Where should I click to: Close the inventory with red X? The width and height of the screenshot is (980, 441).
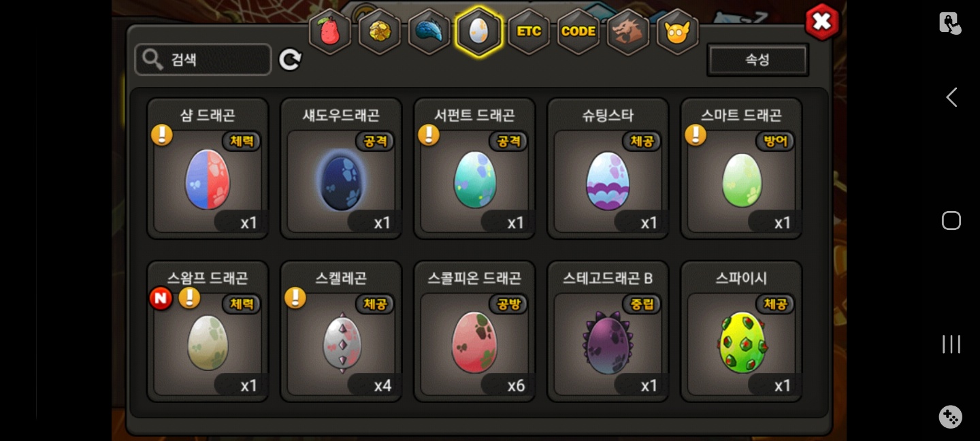click(822, 22)
